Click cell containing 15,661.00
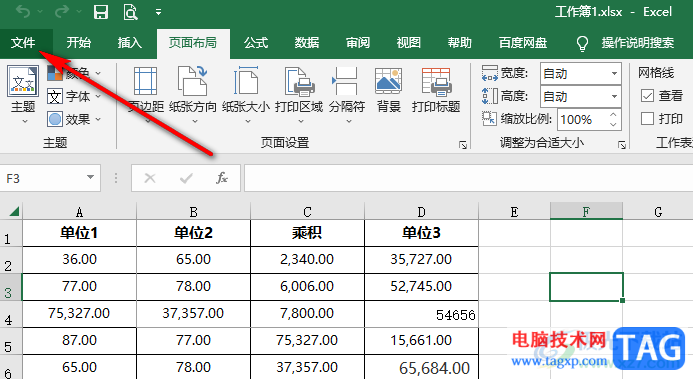The height and width of the screenshot is (379, 693). (421, 341)
